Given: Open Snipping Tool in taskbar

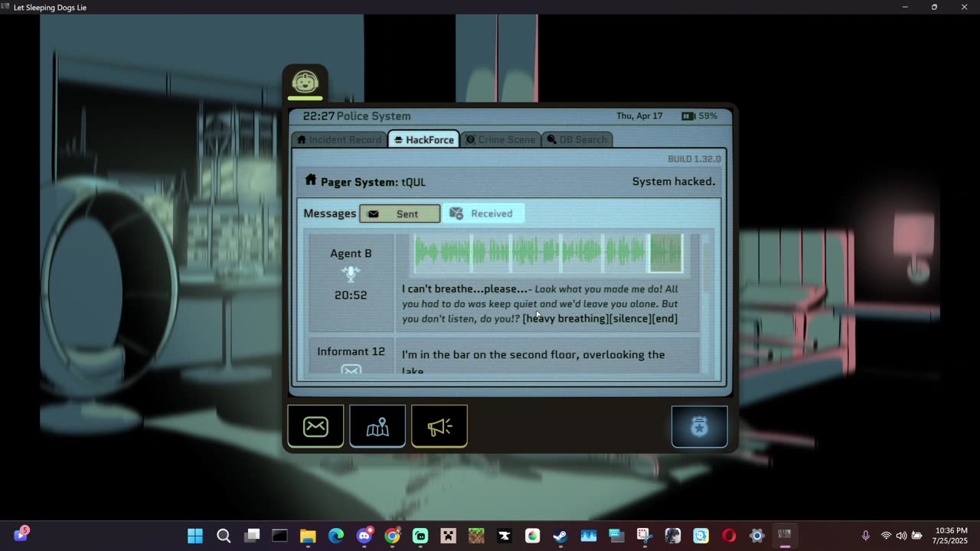Looking at the screenshot, I should click(645, 536).
